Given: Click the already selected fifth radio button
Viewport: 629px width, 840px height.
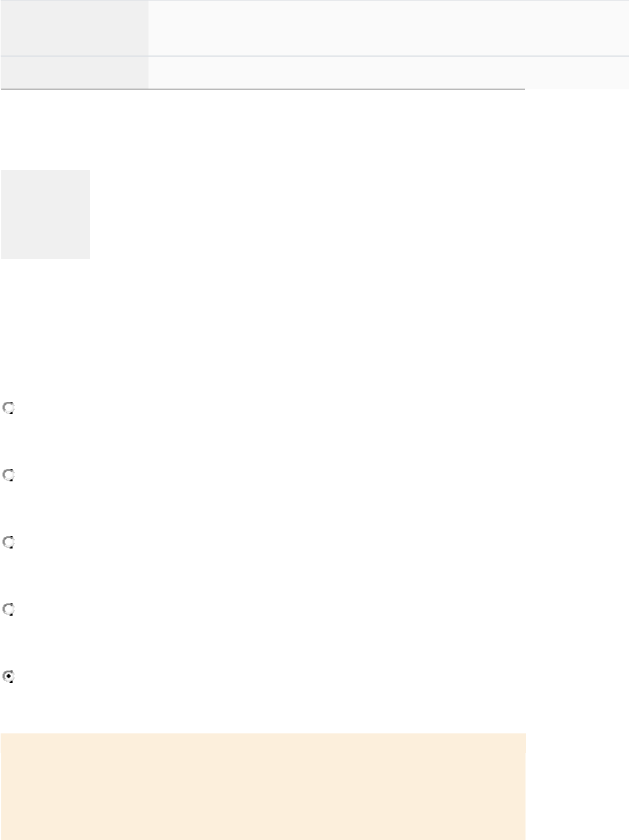Looking at the screenshot, I should [x=9, y=677].
